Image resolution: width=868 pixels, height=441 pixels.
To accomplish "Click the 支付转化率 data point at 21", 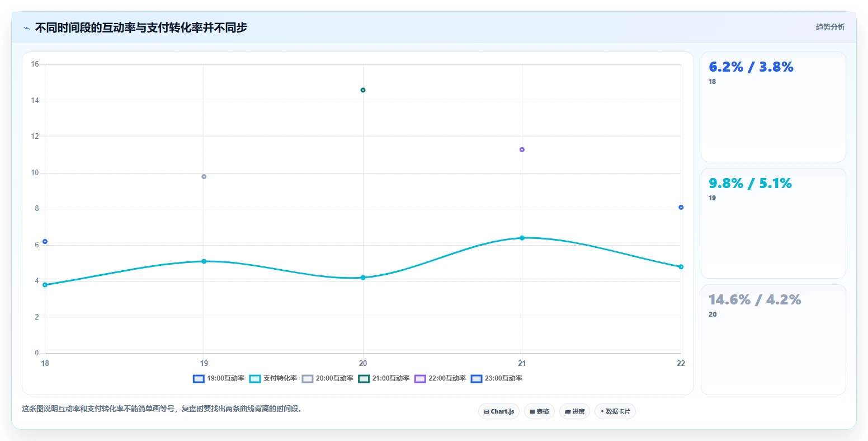I will [522, 238].
